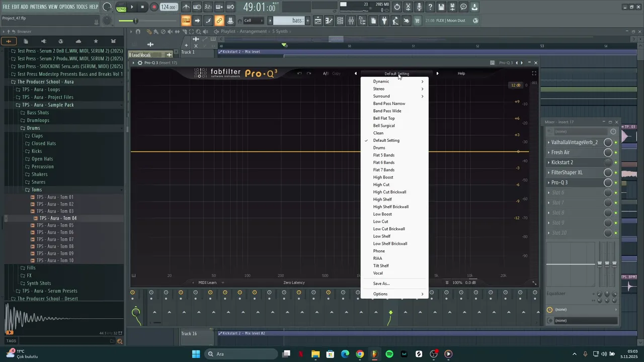Open the chat bubble icon in top toolbar
The image size is (644, 362).
(x=463, y=7)
